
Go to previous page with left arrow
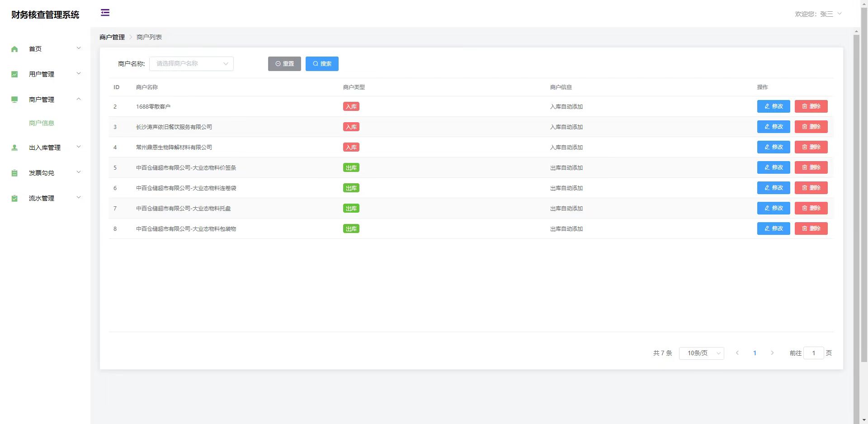point(737,353)
